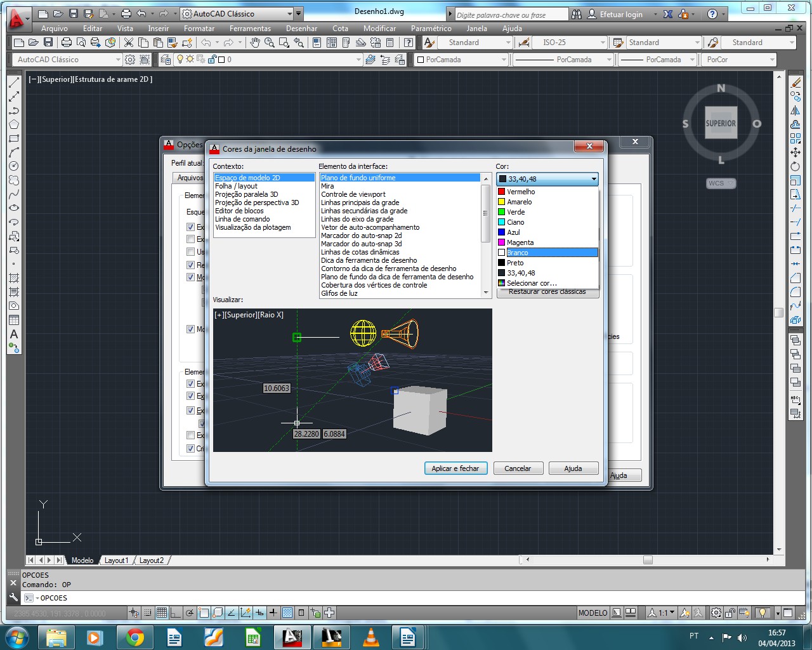The image size is (812, 650).
Task: Toggle Snap Mode in status bar
Action: pos(148,613)
